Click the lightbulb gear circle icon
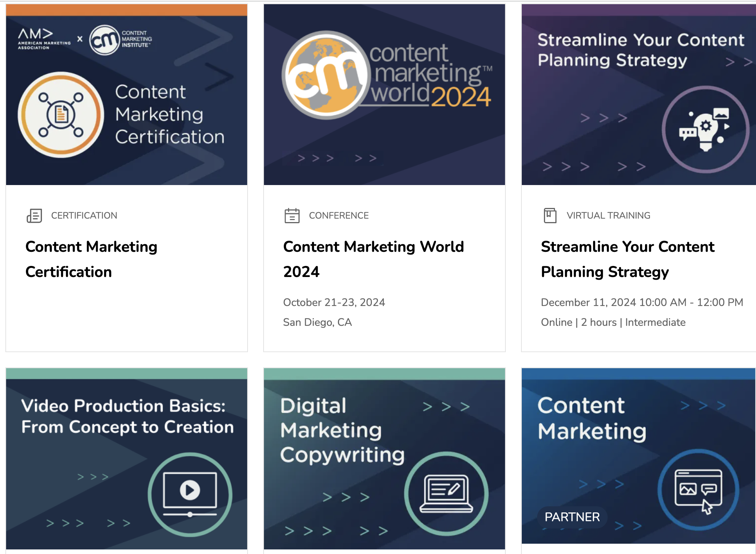756x554 pixels. 705,130
